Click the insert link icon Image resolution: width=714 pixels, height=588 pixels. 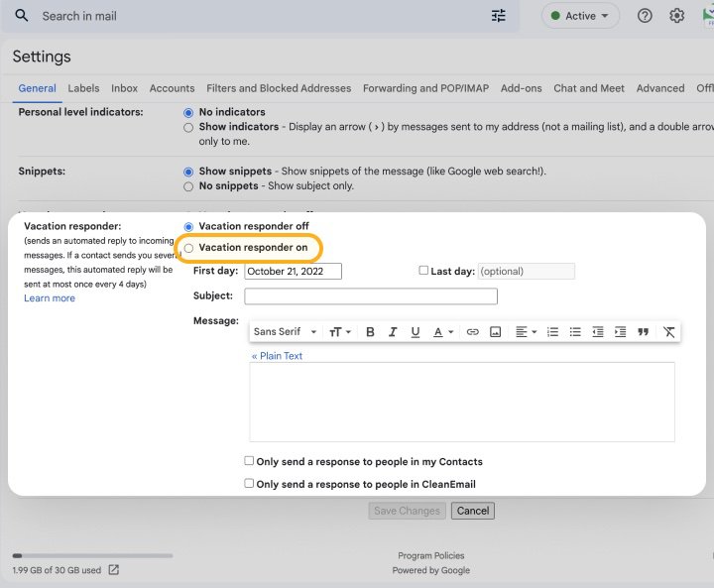click(473, 332)
